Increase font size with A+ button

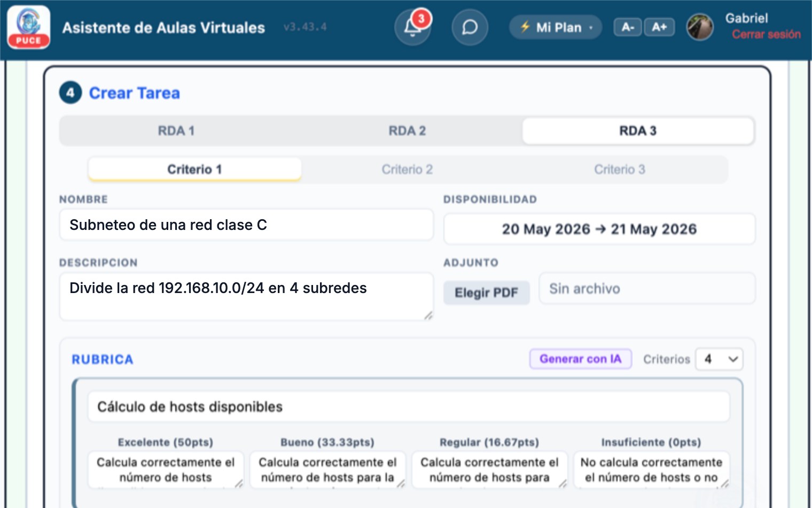pyautogui.click(x=659, y=27)
